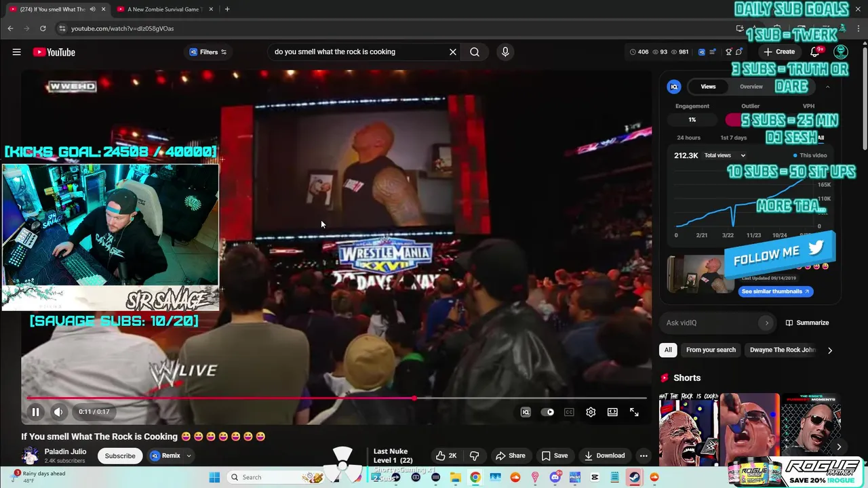Open the Total views dropdown
Screen dimensions: 868x488
tap(724, 155)
